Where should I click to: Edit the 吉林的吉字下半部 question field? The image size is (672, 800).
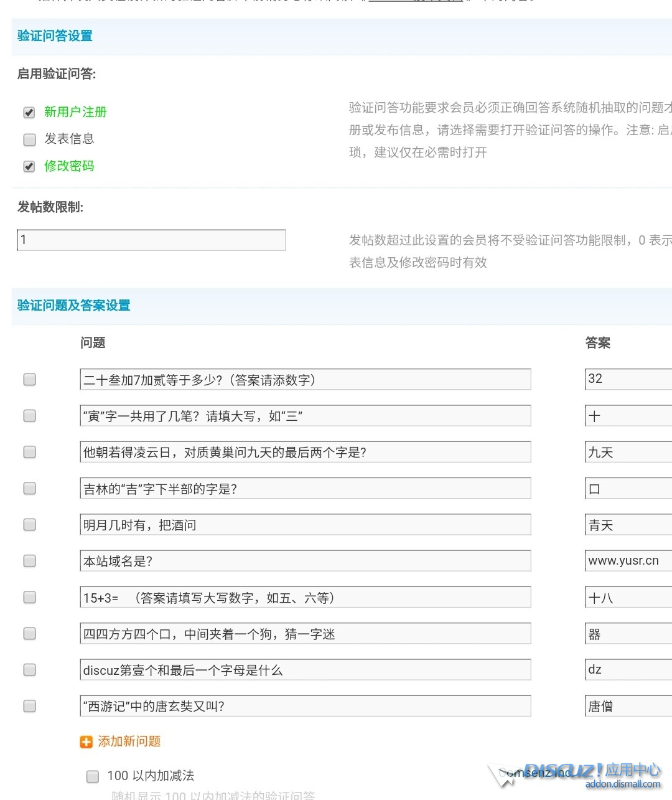[x=305, y=489]
